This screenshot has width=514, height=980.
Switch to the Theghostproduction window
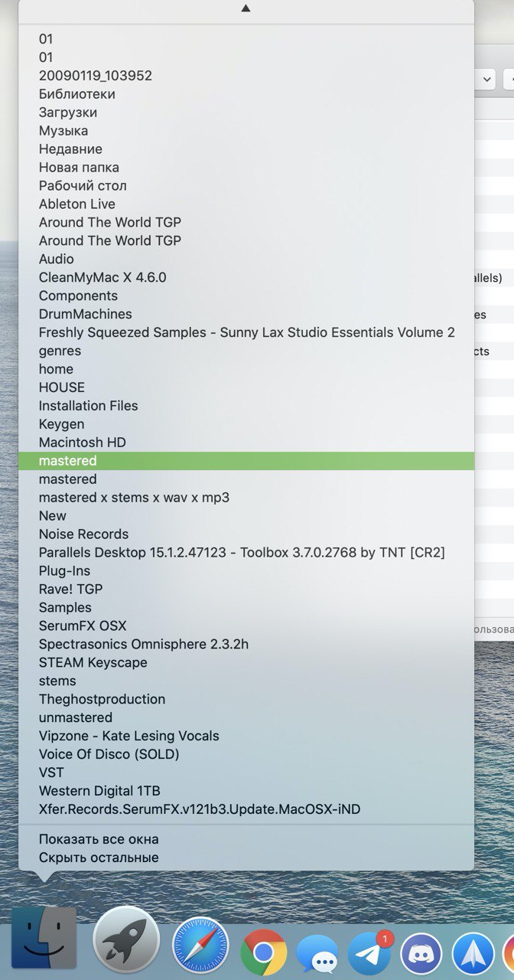[246, 700]
